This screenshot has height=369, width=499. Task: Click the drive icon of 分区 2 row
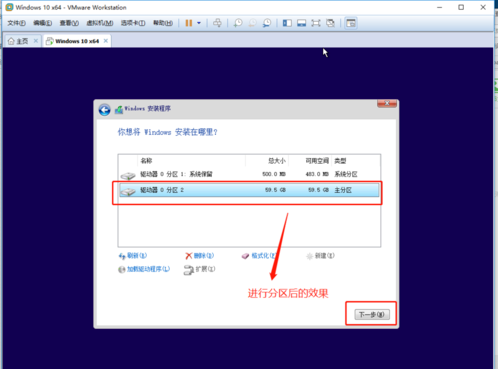pos(128,191)
